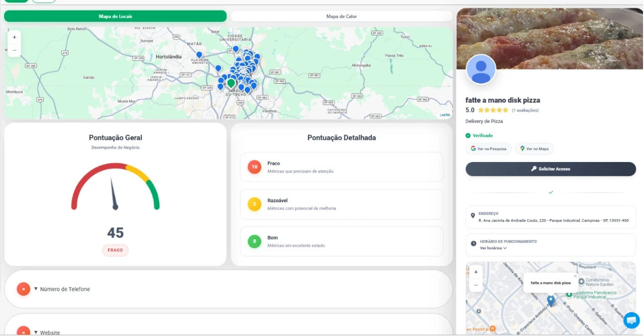Open Ver no Maps link
The image size is (644, 336).
click(535, 149)
